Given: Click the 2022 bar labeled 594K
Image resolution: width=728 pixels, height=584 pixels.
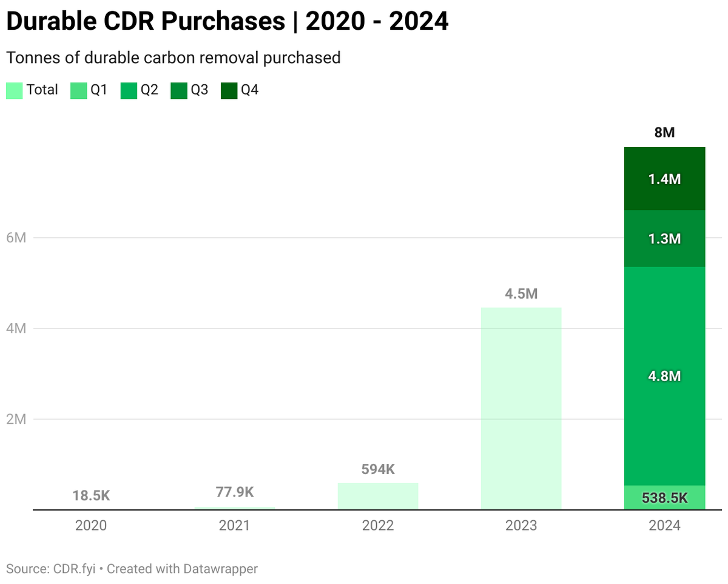Looking at the screenshot, I should coord(378,495).
